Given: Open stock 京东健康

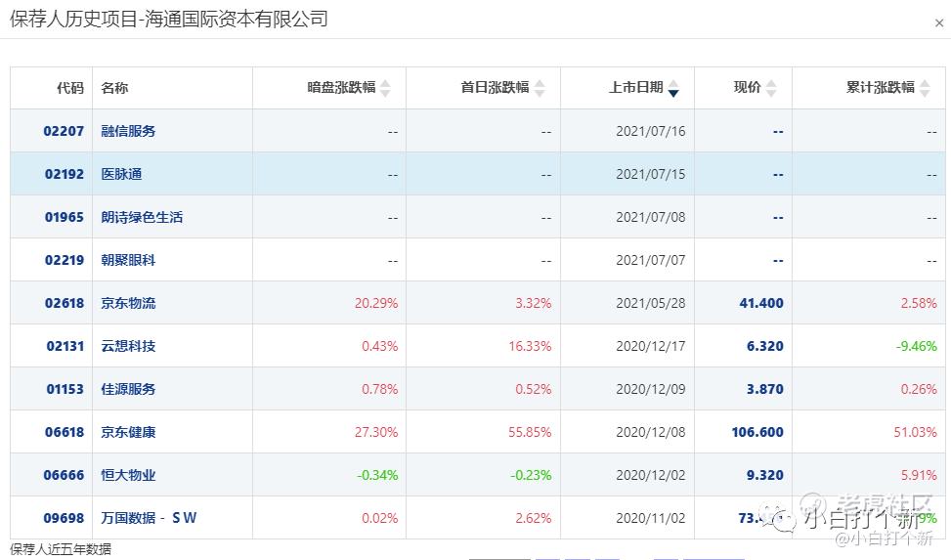Looking at the screenshot, I should (x=128, y=433).
